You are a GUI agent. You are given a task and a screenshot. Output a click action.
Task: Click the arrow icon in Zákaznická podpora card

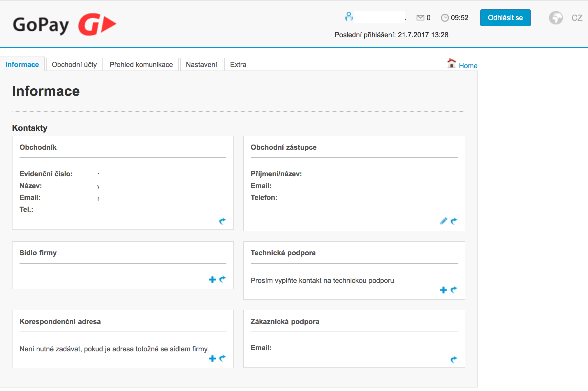(454, 360)
